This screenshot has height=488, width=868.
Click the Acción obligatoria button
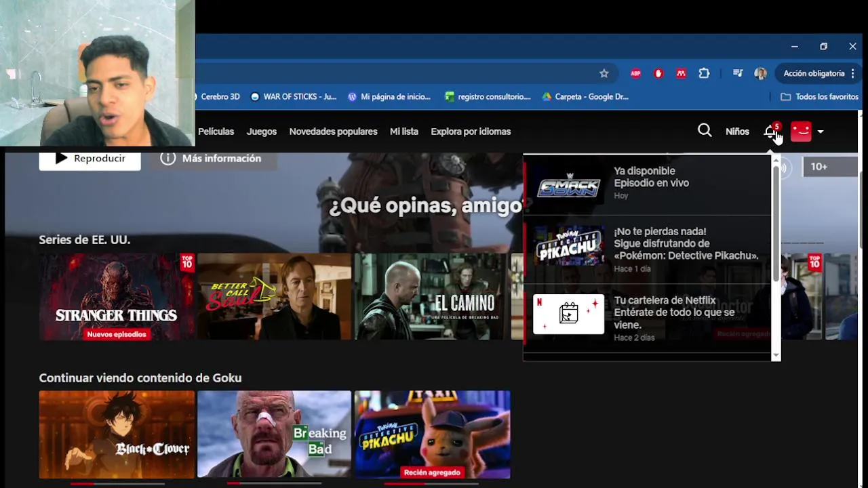point(814,73)
